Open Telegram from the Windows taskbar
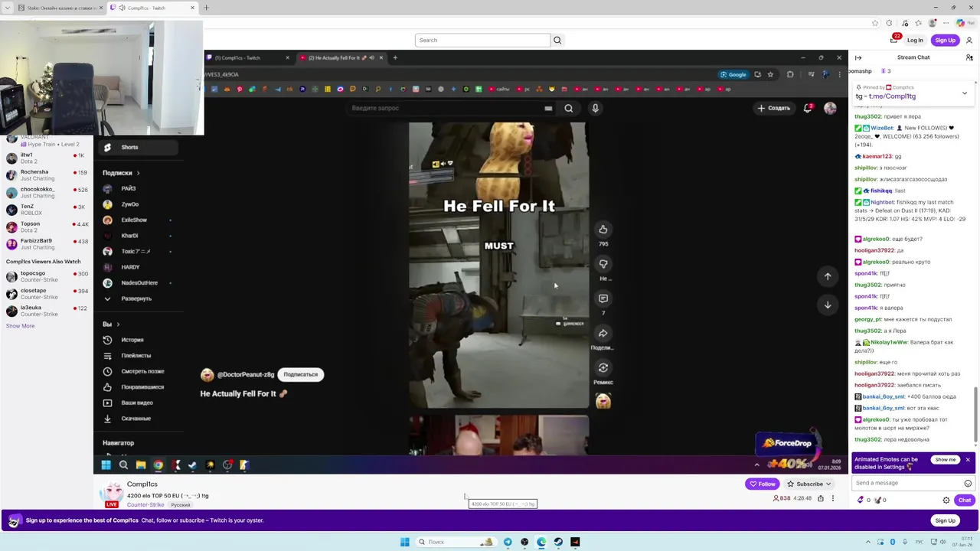Screen dimensions: 980x551 point(508,542)
